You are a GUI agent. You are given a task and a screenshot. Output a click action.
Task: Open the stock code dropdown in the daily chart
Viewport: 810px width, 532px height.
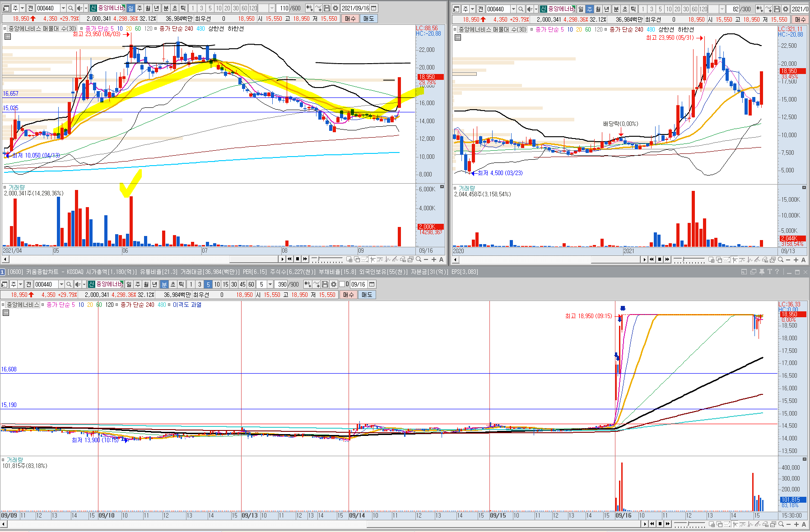(x=63, y=8)
